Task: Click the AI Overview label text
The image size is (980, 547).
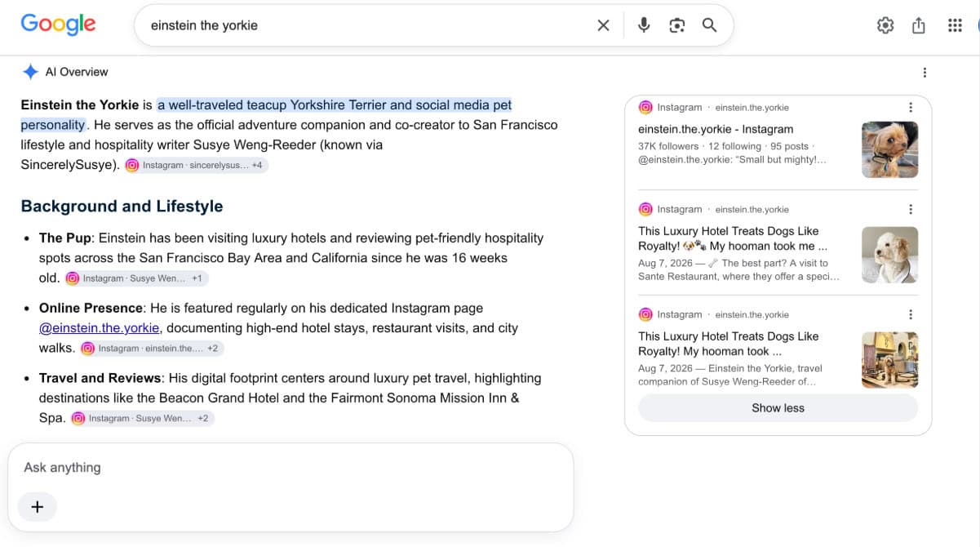Action: tap(77, 72)
